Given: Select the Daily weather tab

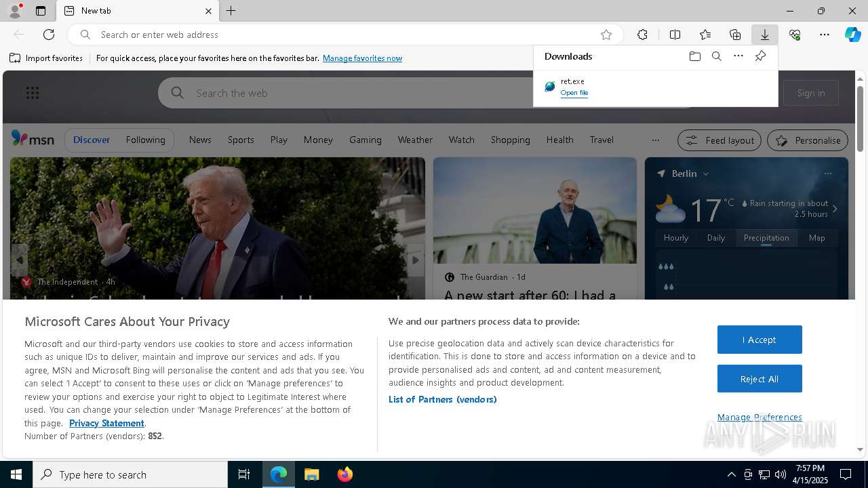Looking at the screenshot, I should point(716,238).
